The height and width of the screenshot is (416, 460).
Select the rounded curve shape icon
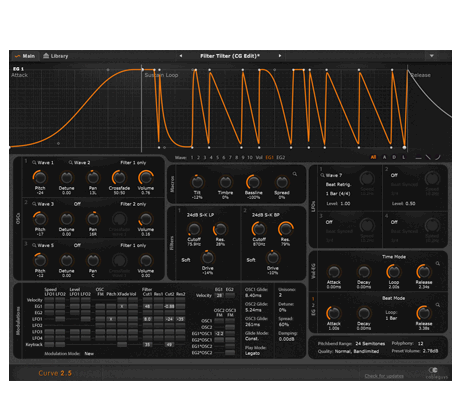click(x=438, y=157)
